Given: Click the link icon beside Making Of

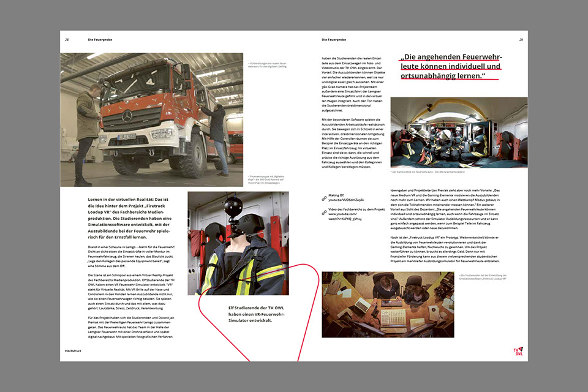Looking at the screenshot, I should coord(324,198).
